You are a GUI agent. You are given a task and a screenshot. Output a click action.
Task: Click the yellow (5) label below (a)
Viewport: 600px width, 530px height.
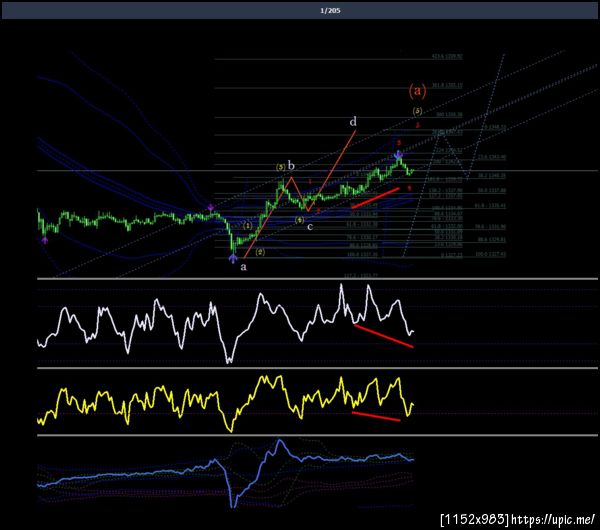point(417,111)
